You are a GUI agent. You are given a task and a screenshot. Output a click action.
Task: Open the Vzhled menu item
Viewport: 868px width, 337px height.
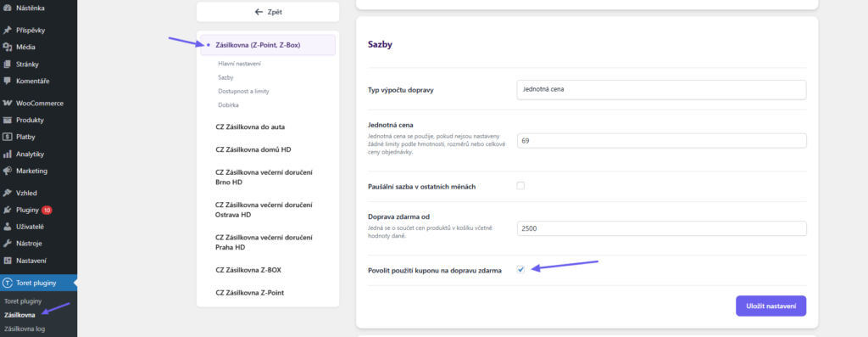tap(39, 193)
